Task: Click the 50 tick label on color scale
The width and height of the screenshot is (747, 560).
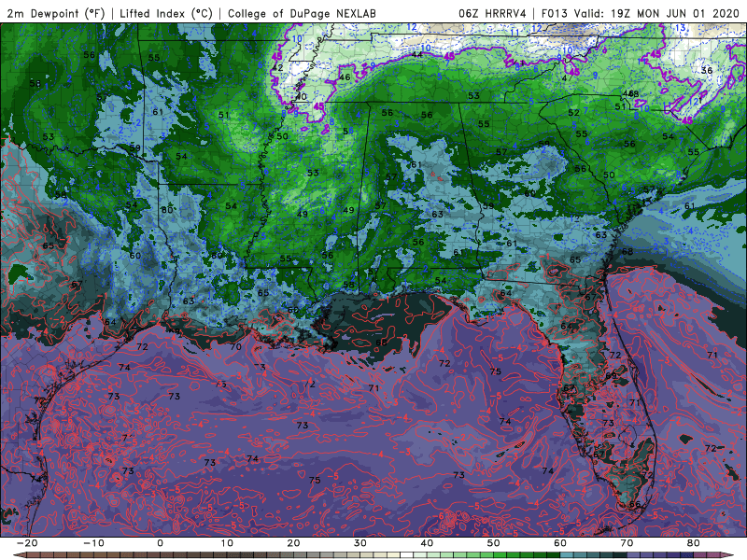Action: (494, 543)
